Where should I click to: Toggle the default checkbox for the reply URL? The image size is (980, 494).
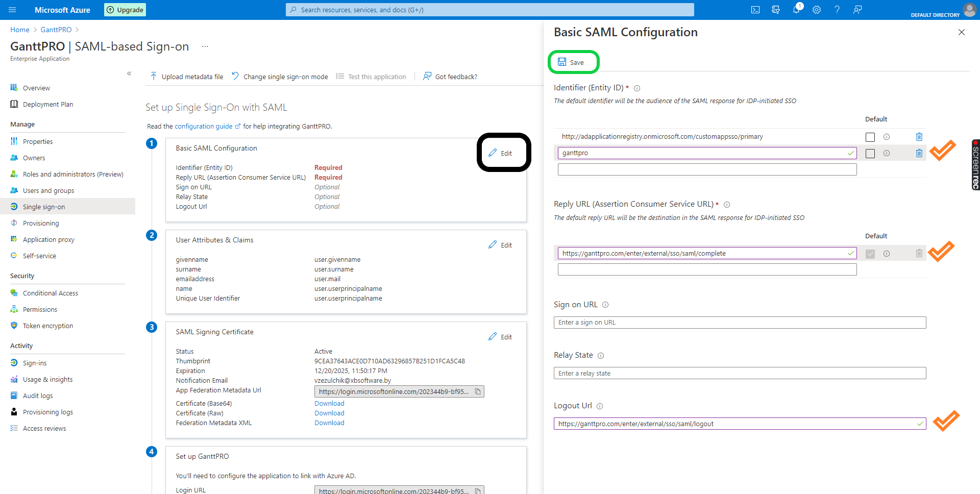870,254
